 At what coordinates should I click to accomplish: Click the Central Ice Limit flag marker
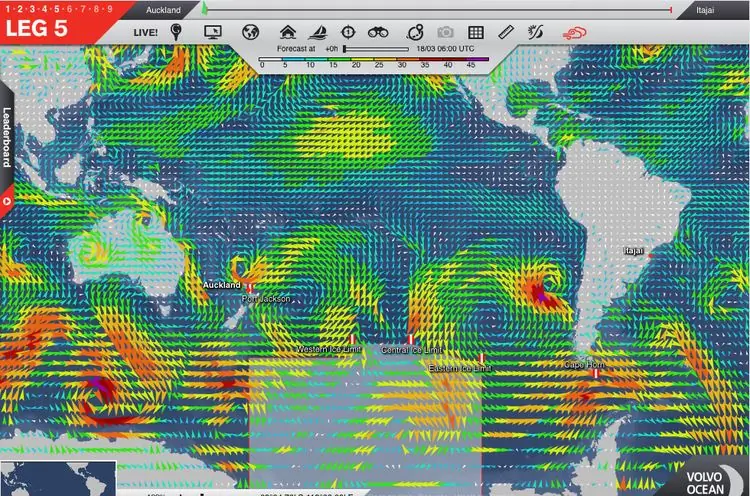pos(410,339)
